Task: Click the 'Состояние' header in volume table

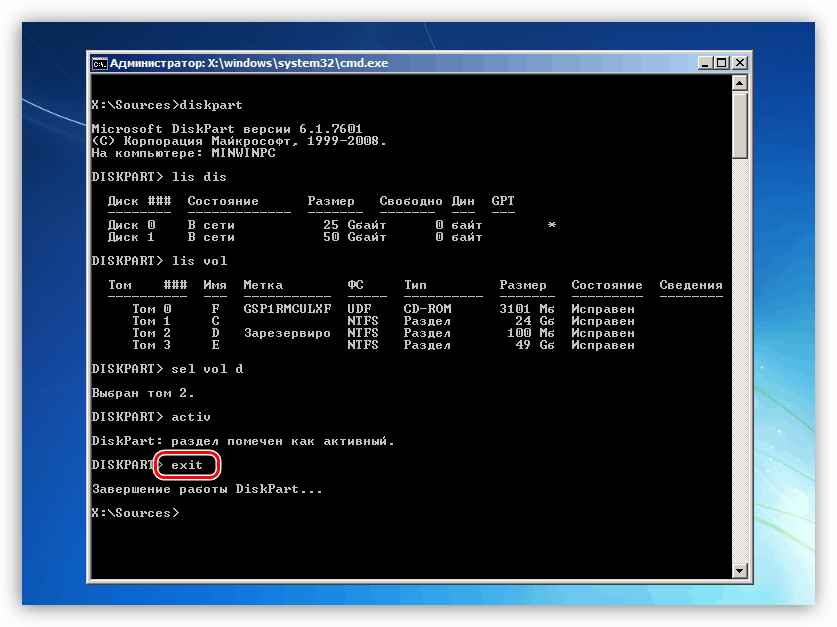Action: pyautogui.click(x=607, y=285)
